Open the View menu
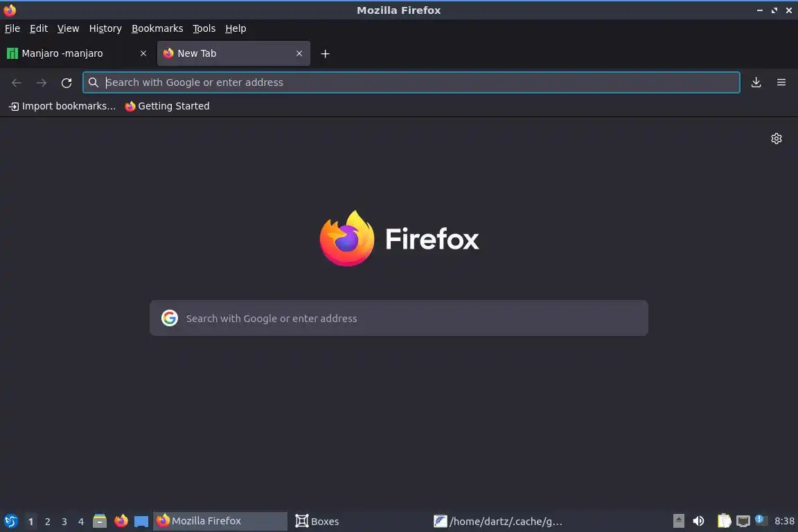Viewport: 798px width, 532px height. click(68, 28)
